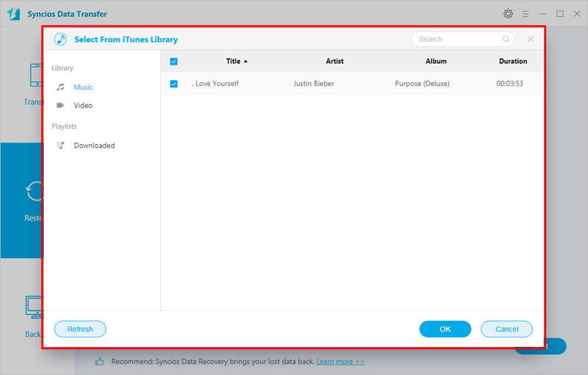Click the magnifier icon in search box
588x375 pixels.
click(506, 40)
